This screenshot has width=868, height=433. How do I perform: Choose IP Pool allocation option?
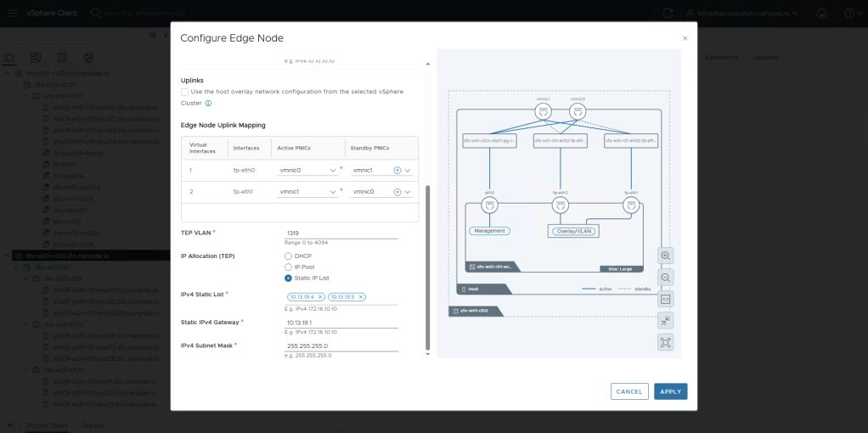[289, 267]
